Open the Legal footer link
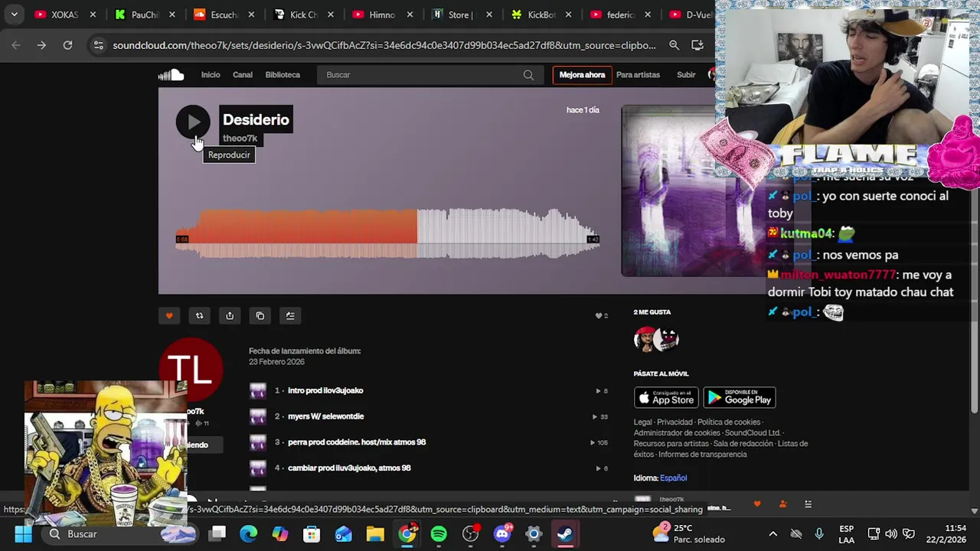The image size is (980, 551). (x=642, y=422)
